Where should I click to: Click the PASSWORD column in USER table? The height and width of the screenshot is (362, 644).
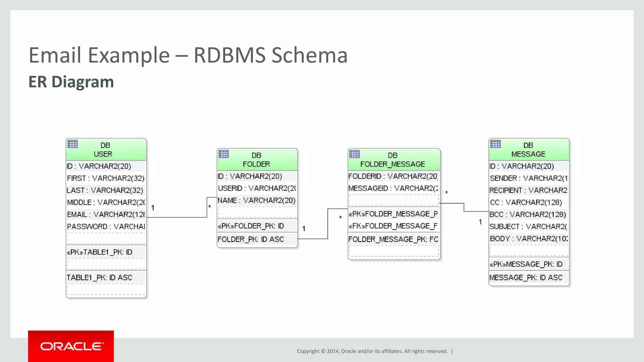coord(106,227)
